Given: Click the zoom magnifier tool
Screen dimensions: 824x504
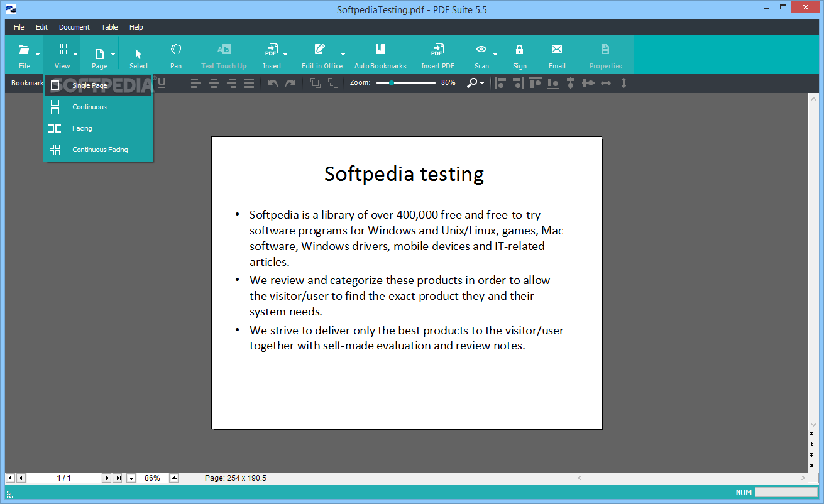Looking at the screenshot, I should tap(471, 83).
